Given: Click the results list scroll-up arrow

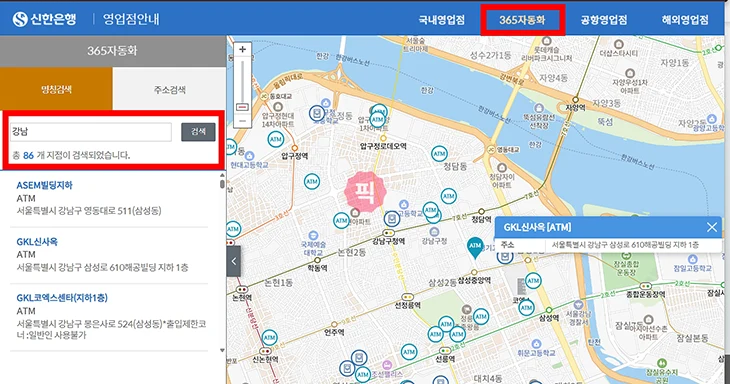Looking at the screenshot, I should click(x=222, y=175).
